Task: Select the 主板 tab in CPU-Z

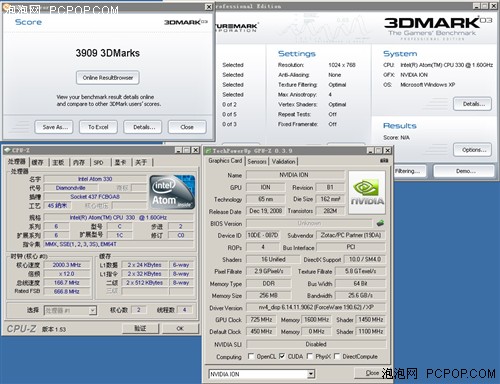Action: click(58, 162)
